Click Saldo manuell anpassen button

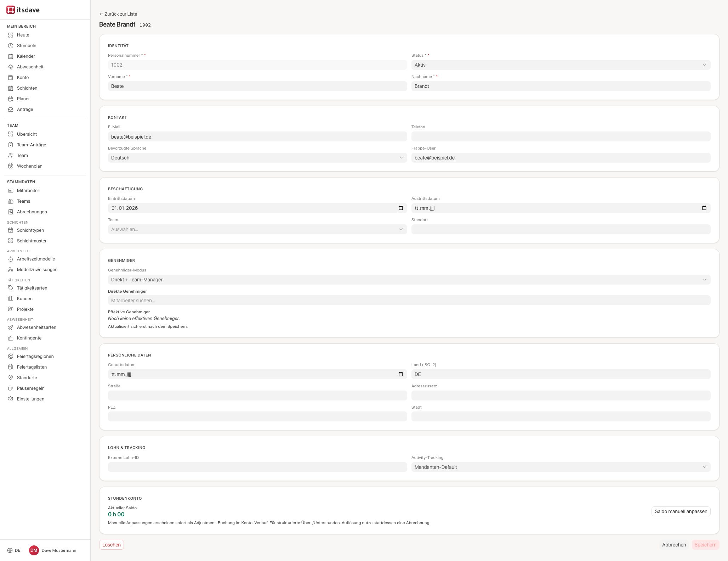pos(681,511)
